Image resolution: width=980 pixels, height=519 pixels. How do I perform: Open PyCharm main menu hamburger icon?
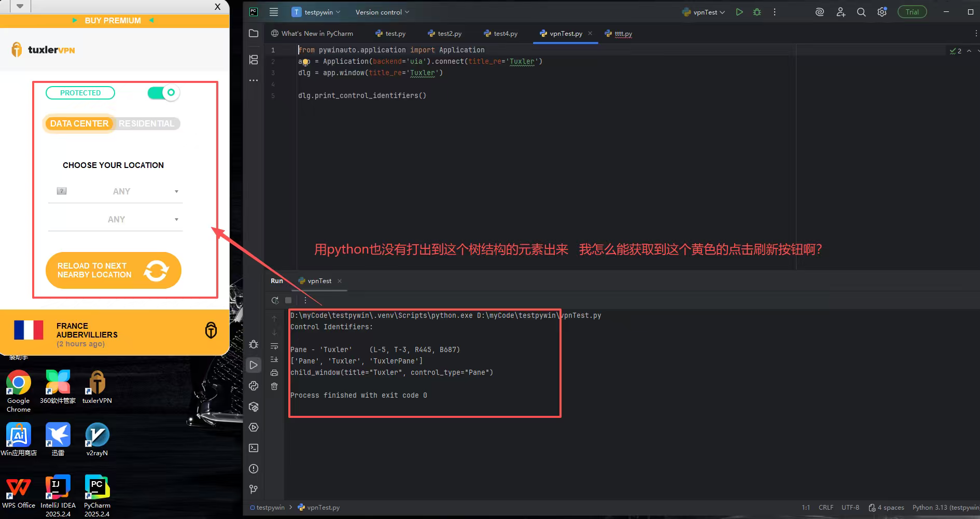[x=274, y=12]
